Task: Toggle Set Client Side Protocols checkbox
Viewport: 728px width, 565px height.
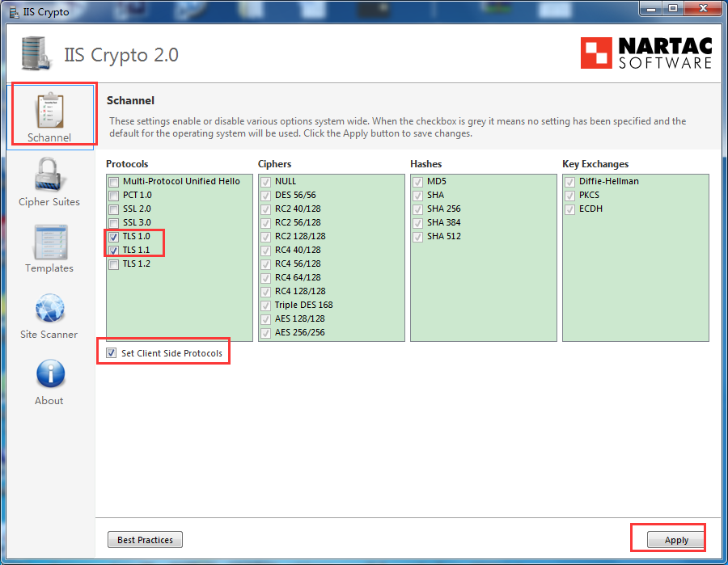Action: (x=112, y=353)
